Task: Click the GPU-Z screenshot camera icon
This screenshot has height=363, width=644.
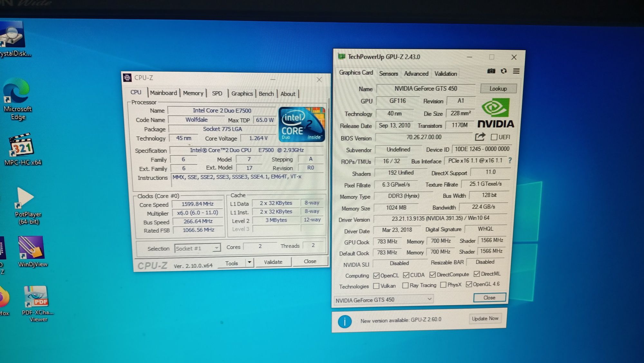Action: (491, 71)
